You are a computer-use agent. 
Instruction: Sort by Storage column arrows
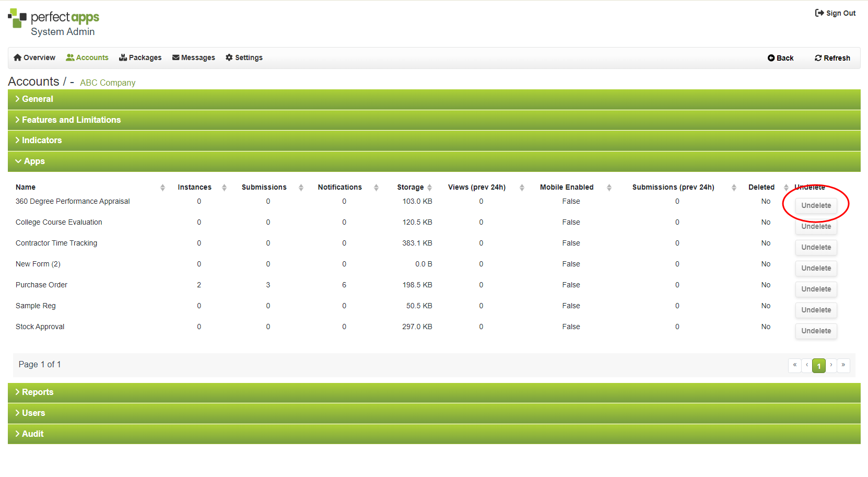[429, 188]
